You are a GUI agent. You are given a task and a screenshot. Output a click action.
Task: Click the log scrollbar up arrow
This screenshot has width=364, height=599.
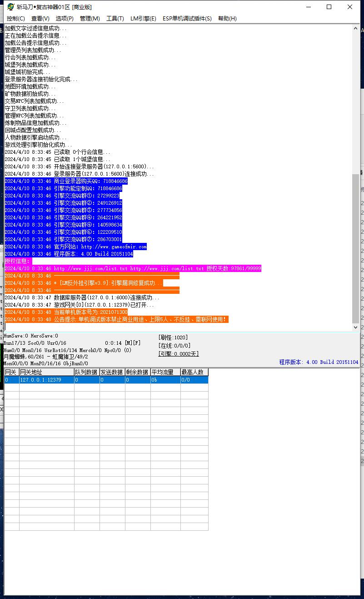point(355,28)
